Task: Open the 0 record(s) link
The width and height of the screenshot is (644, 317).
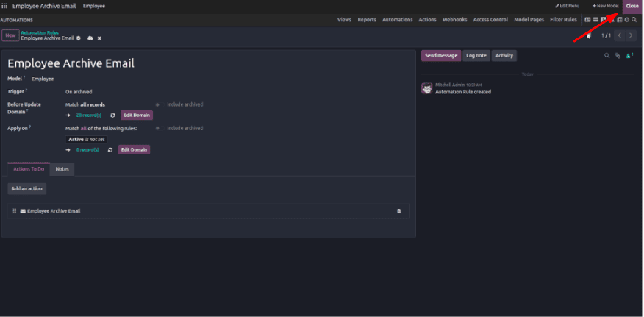Action: point(87,150)
